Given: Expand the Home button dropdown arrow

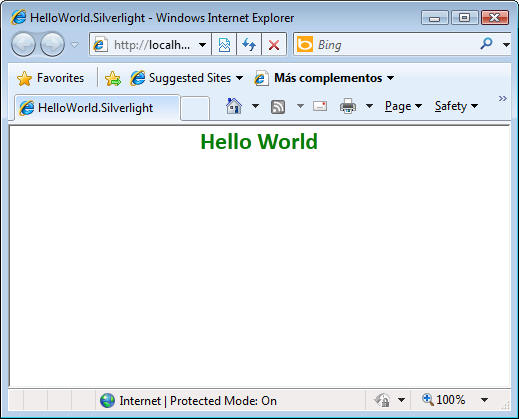Looking at the screenshot, I should [x=255, y=106].
